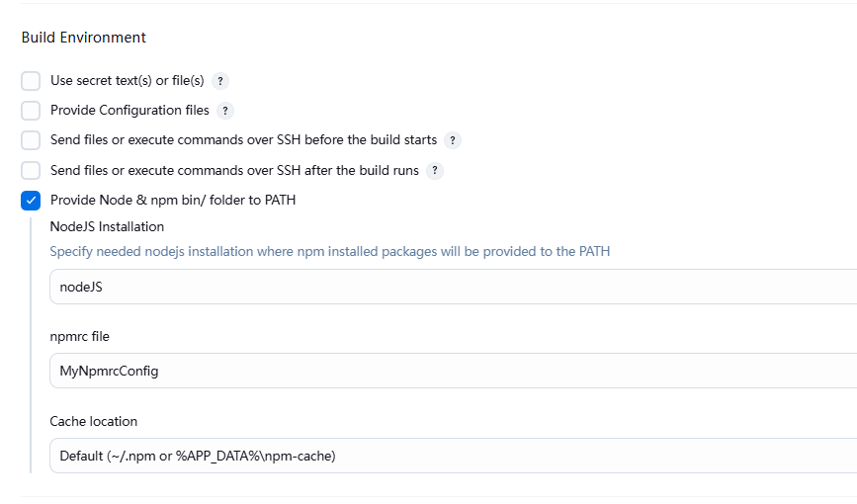Viewport: 857px width, 504px height.
Task: Click the "Provide Node & npm bin/ folder to PATH" label text
Action: point(173,201)
